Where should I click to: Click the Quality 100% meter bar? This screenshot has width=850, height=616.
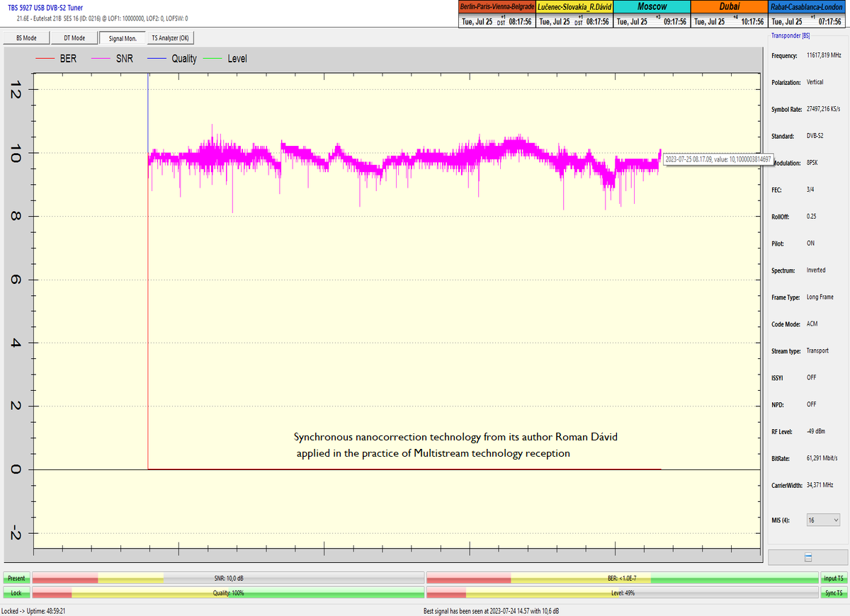pyautogui.click(x=228, y=593)
